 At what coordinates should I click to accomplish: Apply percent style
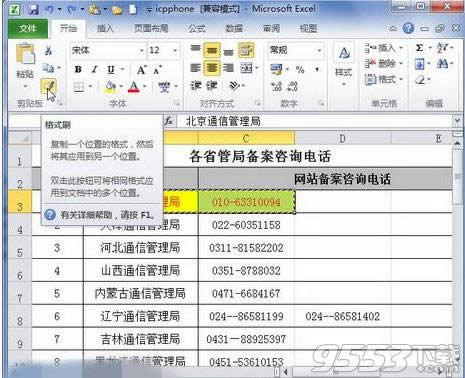[x=300, y=69]
